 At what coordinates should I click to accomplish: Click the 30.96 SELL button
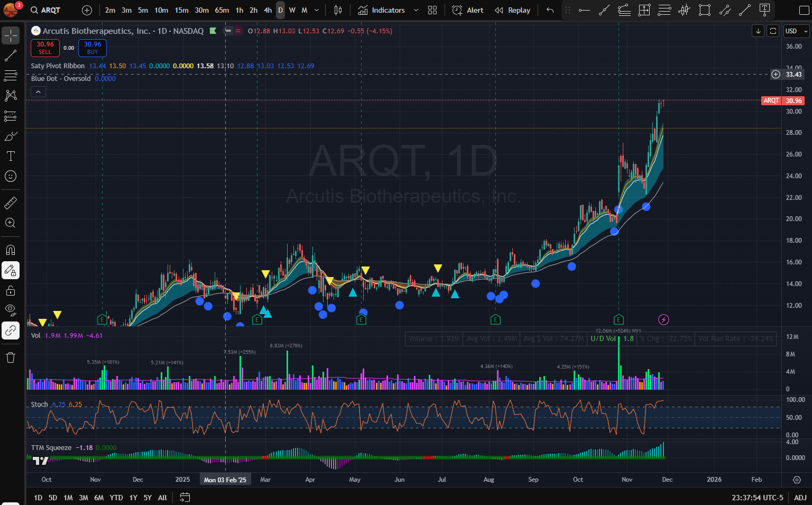[45, 48]
